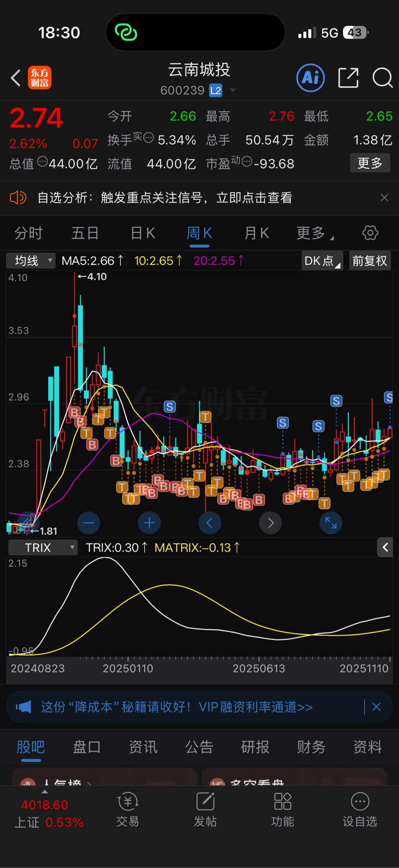Close the VIP融资 banner
399x868 pixels.
point(377,707)
